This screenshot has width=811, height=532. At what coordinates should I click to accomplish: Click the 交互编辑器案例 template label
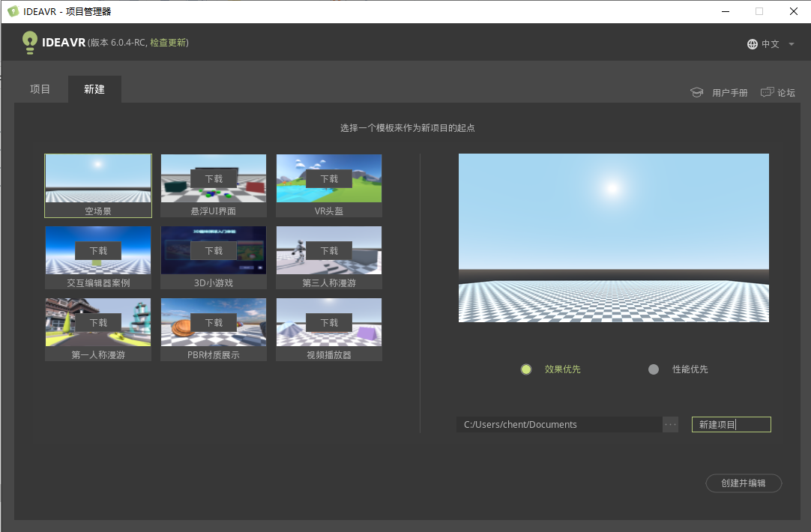(x=98, y=282)
